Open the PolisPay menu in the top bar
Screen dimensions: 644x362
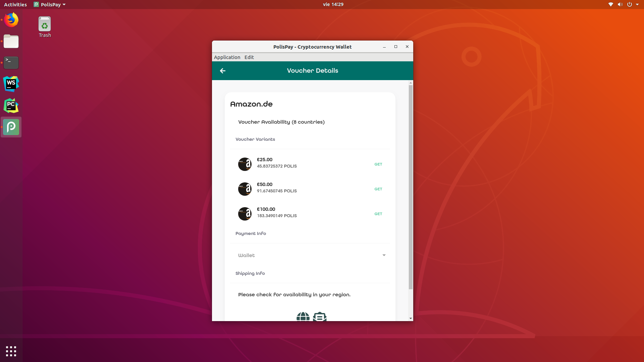click(x=49, y=4)
